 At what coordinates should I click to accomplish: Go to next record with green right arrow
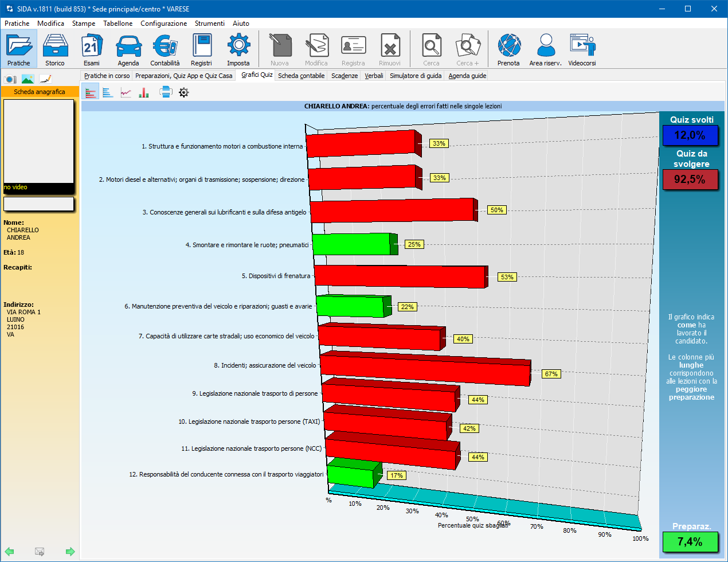[x=70, y=552]
